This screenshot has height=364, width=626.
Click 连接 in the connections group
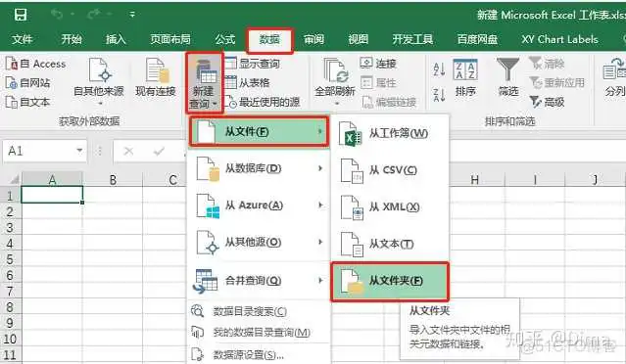[x=378, y=64]
